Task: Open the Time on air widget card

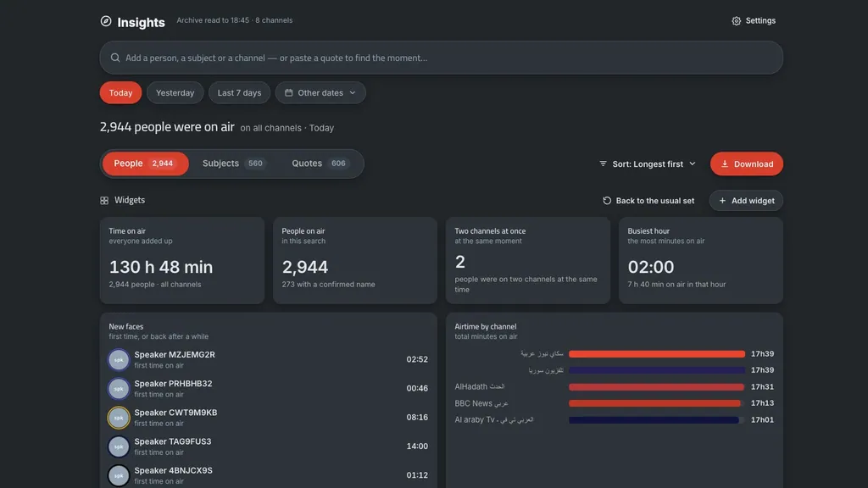Action: click(x=181, y=260)
